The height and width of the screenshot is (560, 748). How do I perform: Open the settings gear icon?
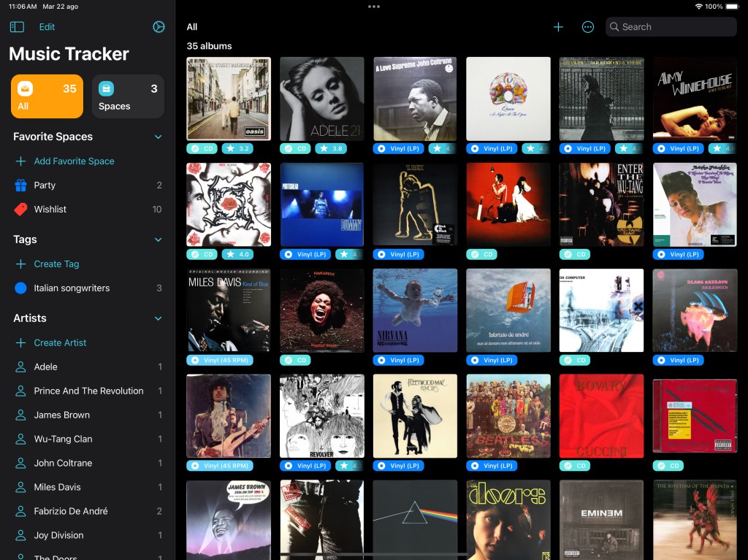click(159, 27)
